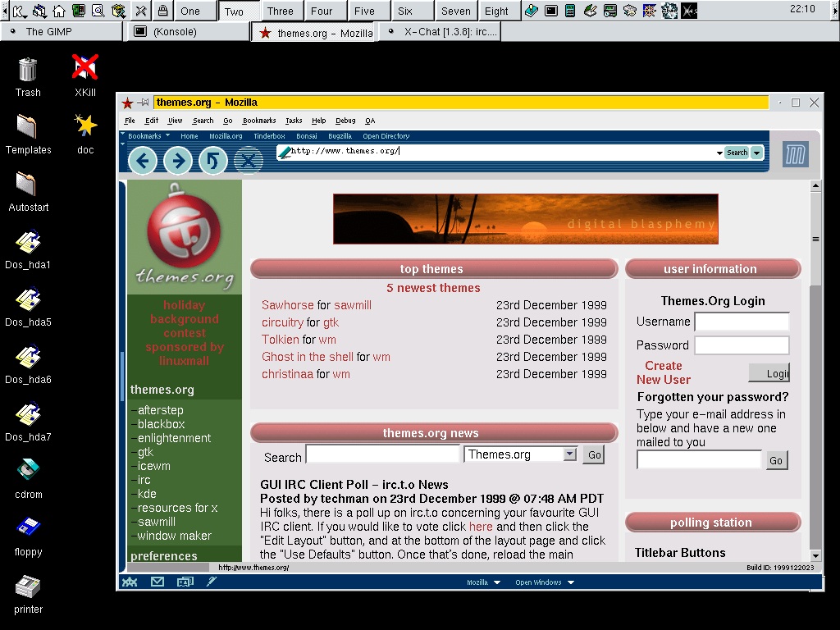Click the Search button in URL bar
This screenshot has width=840, height=630.
[x=737, y=153]
